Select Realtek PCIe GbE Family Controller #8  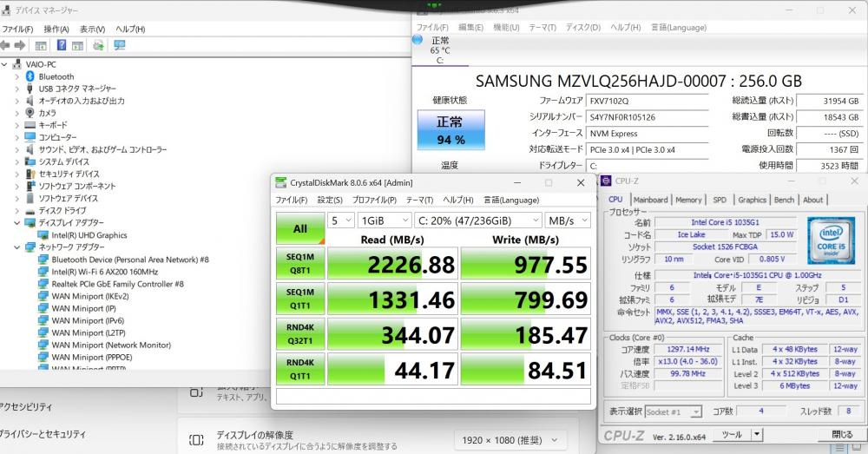tap(117, 284)
